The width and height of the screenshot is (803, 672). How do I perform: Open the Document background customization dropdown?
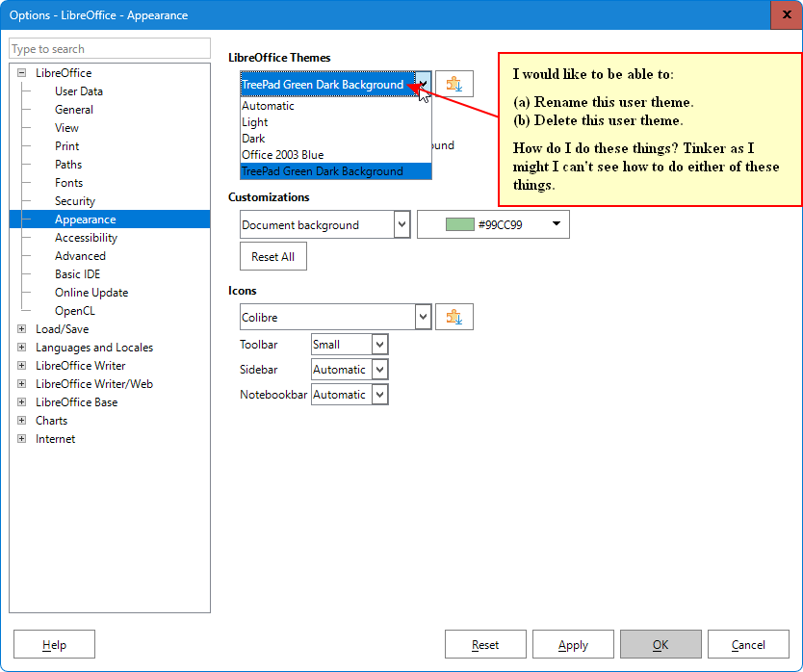coord(402,225)
